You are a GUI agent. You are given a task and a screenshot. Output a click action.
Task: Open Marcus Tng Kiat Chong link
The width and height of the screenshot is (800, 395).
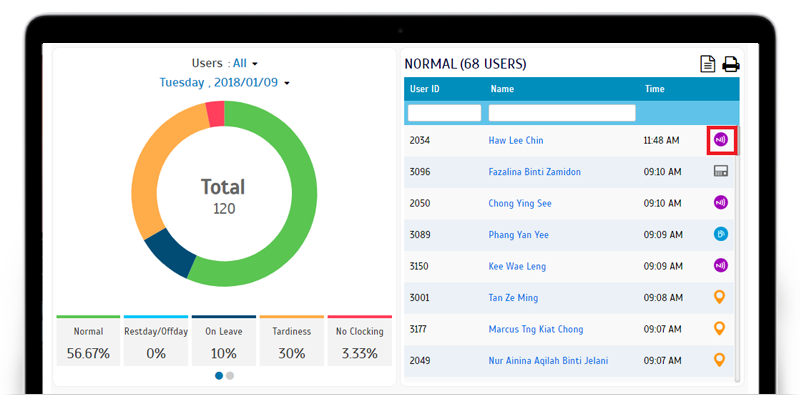[536, 329]
